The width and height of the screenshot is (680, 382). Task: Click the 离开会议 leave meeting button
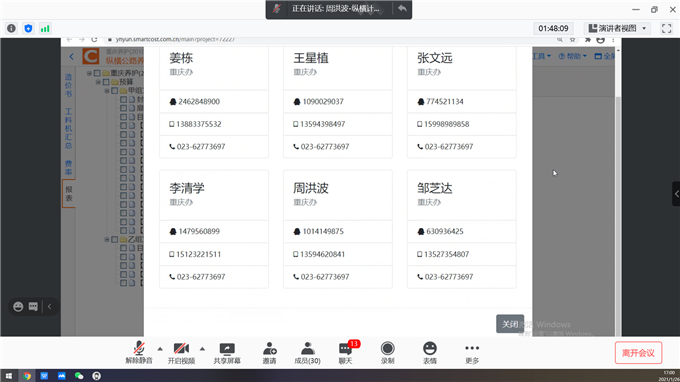[638, 353]
